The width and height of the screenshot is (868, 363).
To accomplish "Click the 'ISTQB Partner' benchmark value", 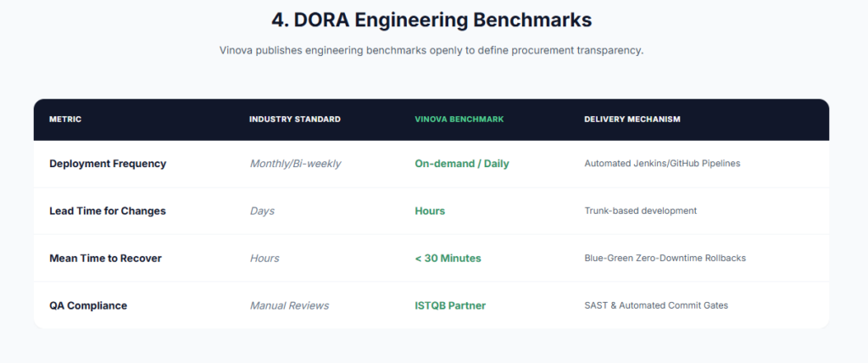I will point(450,306).
